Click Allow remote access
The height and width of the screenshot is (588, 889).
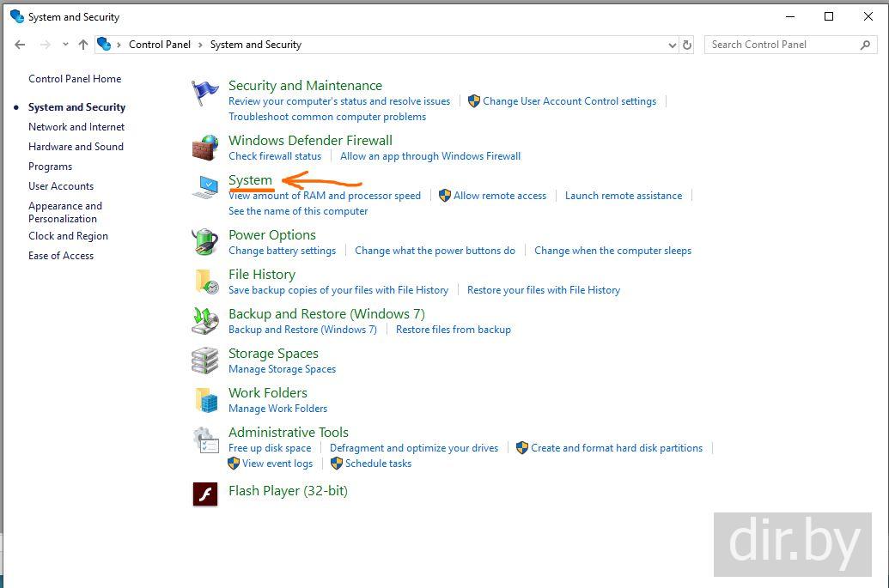(500, 196)
